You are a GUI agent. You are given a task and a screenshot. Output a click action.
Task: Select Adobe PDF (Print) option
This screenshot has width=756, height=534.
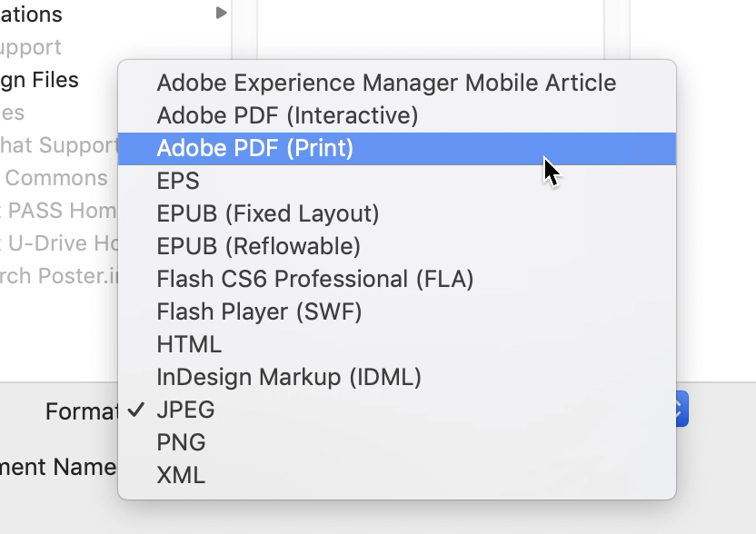click(x=397, y=148)
